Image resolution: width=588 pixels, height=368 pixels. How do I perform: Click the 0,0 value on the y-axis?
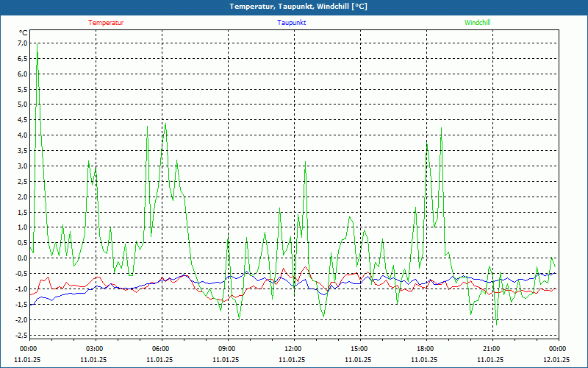pyautogui.click(x=22, y=258)
